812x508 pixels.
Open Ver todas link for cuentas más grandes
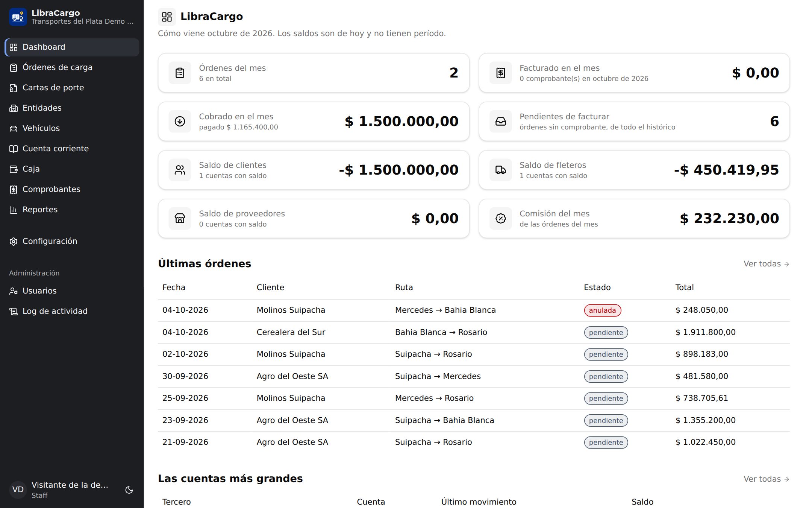tap(766, 479)
